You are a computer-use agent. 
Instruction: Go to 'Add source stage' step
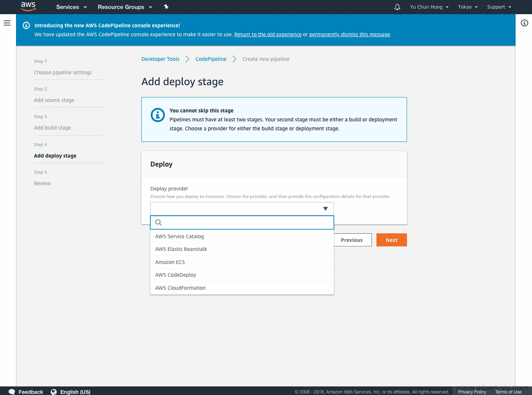[54, 100]
